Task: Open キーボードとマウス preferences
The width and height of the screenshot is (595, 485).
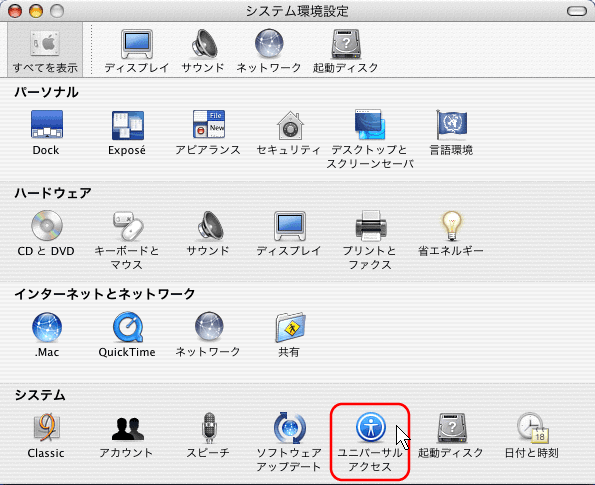Action: tap(128, 226)
